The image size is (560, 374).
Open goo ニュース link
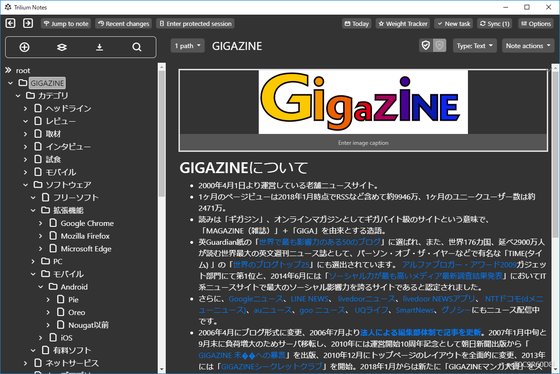tap(322, 310)
